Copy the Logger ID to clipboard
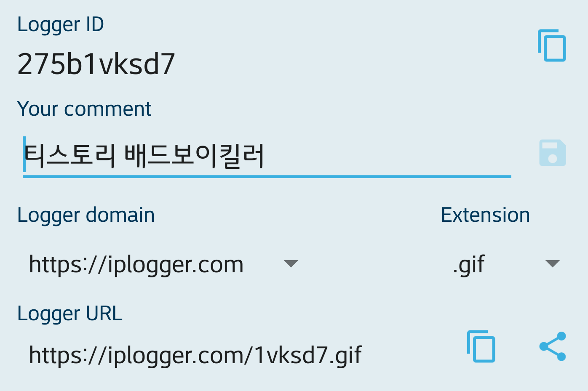This screenshot has height=391, width=588. 552,45
